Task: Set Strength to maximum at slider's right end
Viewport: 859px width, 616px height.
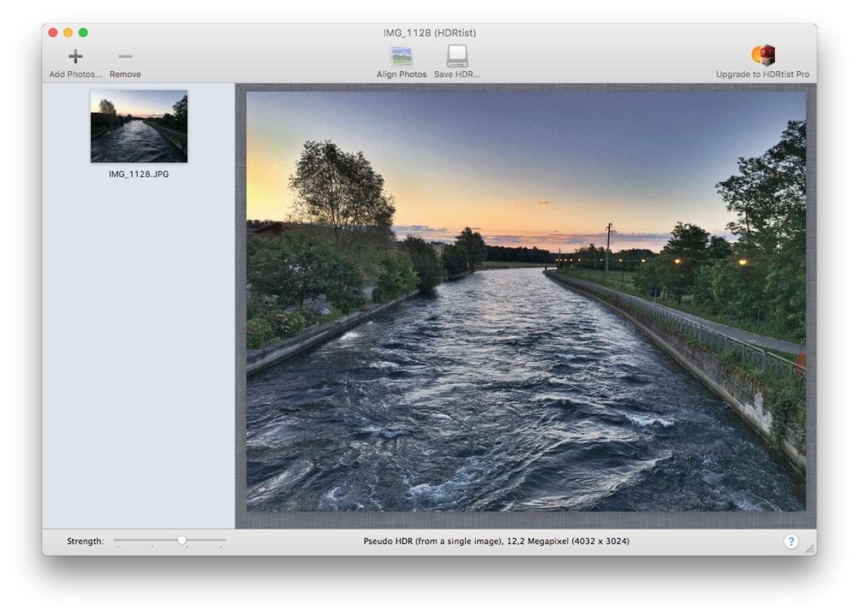Action: point(225,540)
